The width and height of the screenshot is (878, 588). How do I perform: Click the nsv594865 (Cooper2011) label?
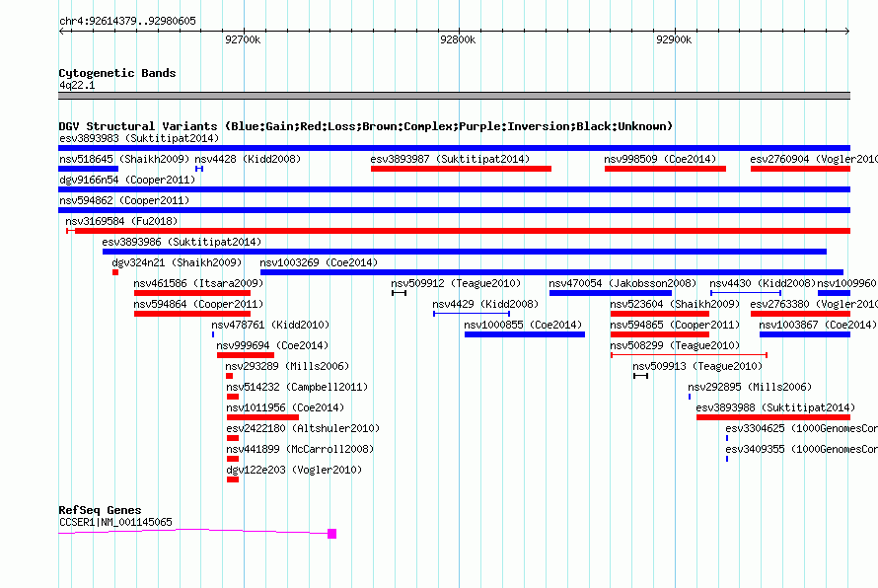coord(675,325)
